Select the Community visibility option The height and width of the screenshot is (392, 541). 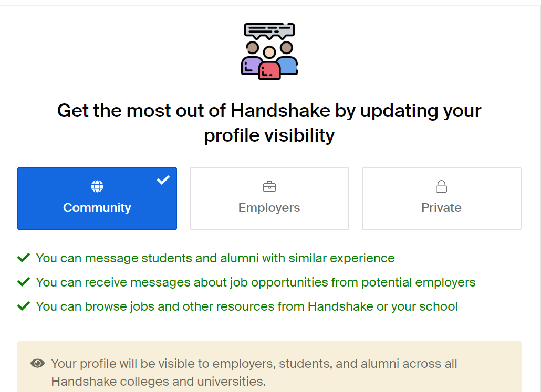click(x=97, y=198)
